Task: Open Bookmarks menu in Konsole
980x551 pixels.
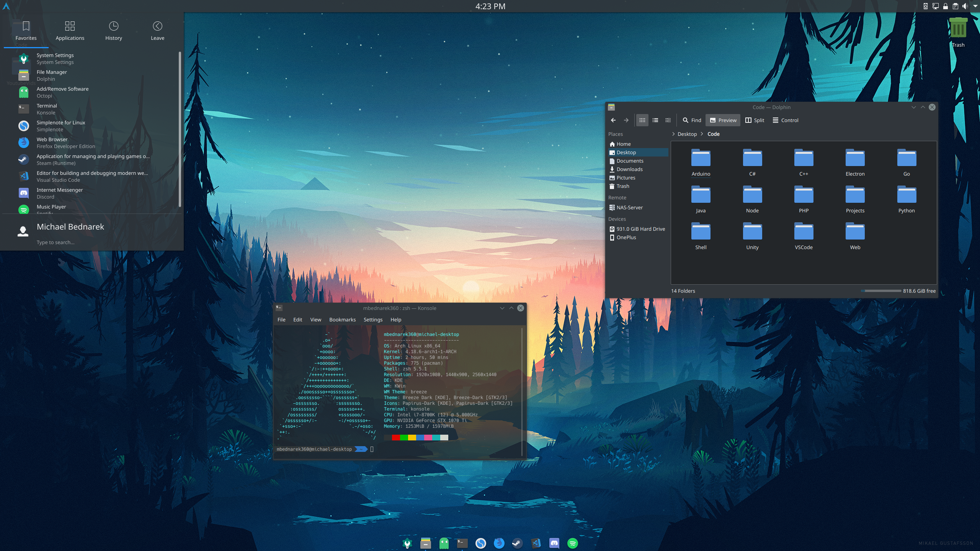Action: [342, 320]
